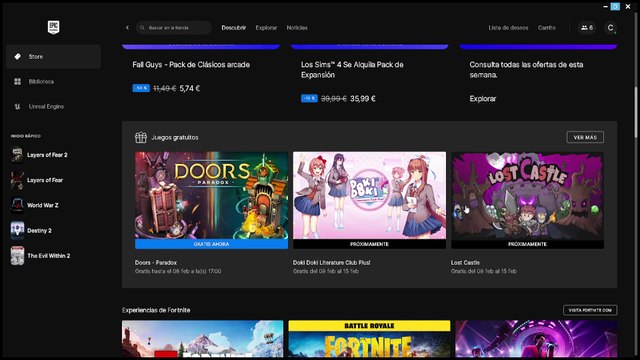Select the World War Z label
640x360 pixels.
[43, 205]
